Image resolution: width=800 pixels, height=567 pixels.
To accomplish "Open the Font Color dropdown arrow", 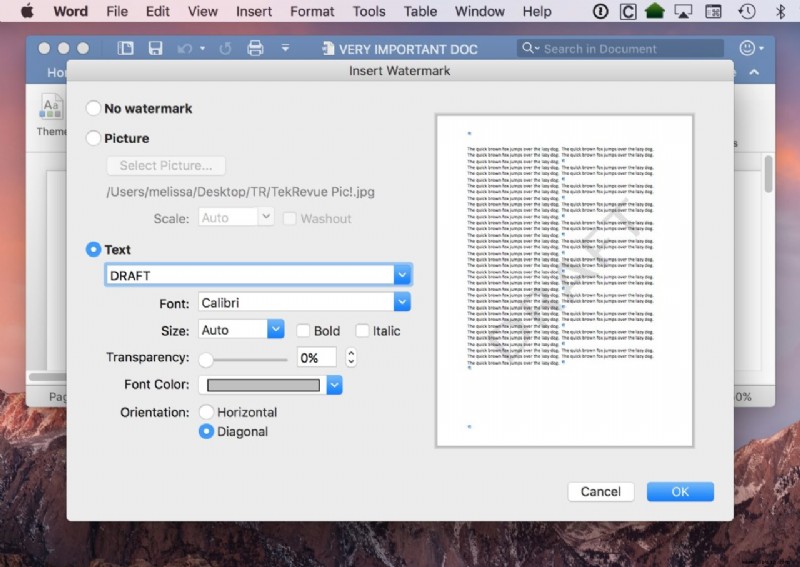I will point(334,385).
